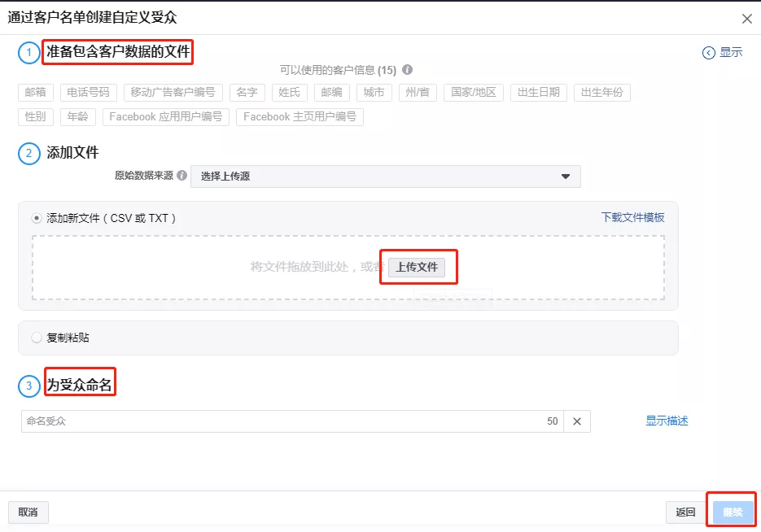The height and width of the screenshot is (532, 761).
Task: Clear the audience name using the X icon
Action: point(577,421)
